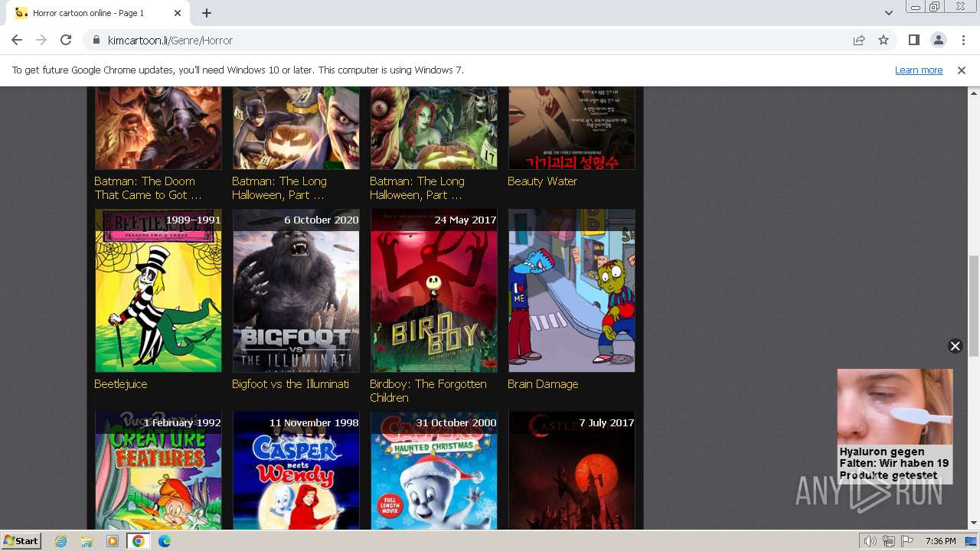This screenshot has width=980, height=551.
Task: Open Batman: The Long Halloween second-column title
Action: coord(279,188)
